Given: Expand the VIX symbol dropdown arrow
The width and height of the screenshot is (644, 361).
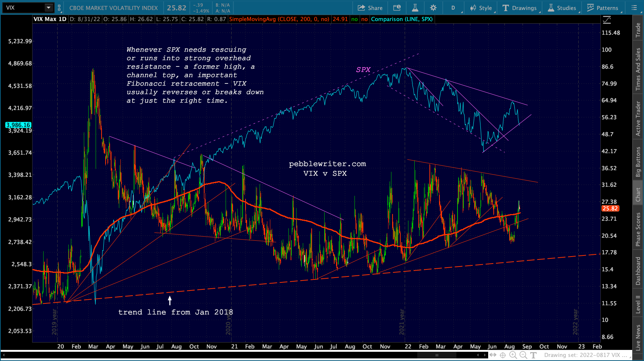Looking at the screenshot, I should [x=48, y=8].
